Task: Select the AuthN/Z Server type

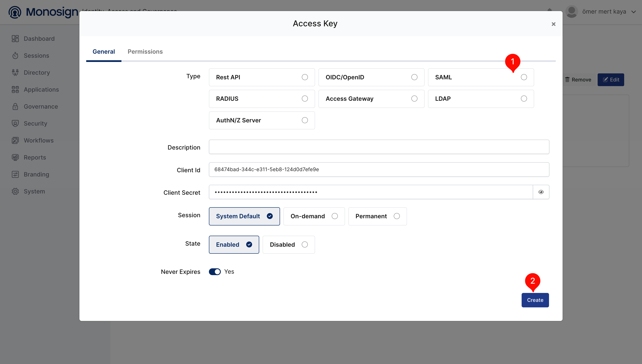Action: tap(262, 120)
